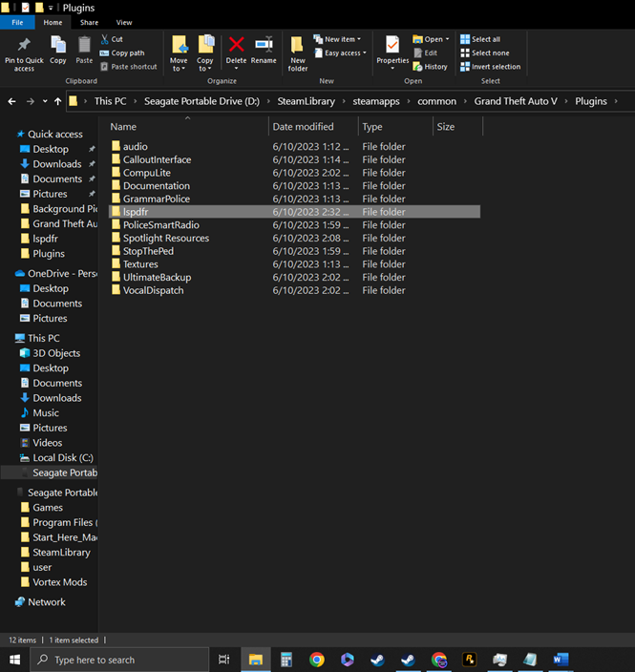The width and height of the screenshot is (635, 672).
Task: Switch to the View ribbon tab
Action: 124,22
